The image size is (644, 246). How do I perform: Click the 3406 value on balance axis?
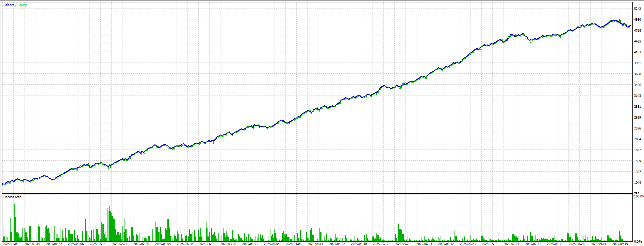tap(637, 85)
